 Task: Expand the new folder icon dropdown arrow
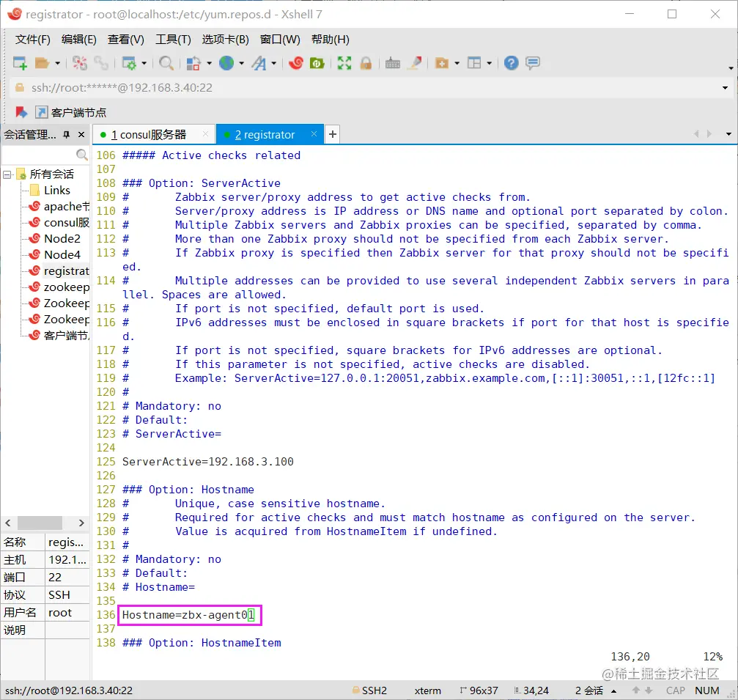[x=457, y=63]
